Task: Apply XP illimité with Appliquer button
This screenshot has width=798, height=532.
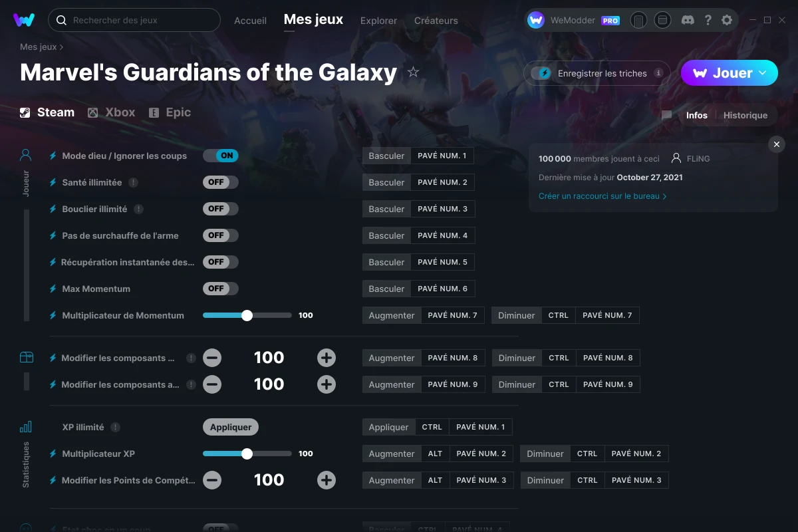Action: (x=231, y=427)
